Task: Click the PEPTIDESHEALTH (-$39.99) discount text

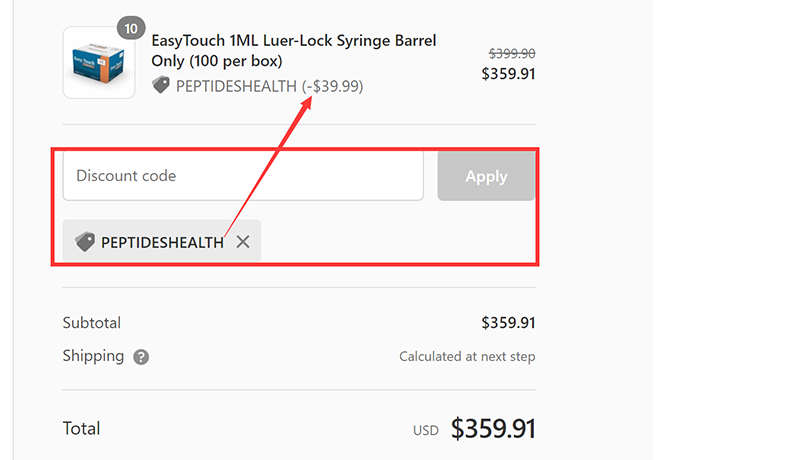Action: point(269,86)
